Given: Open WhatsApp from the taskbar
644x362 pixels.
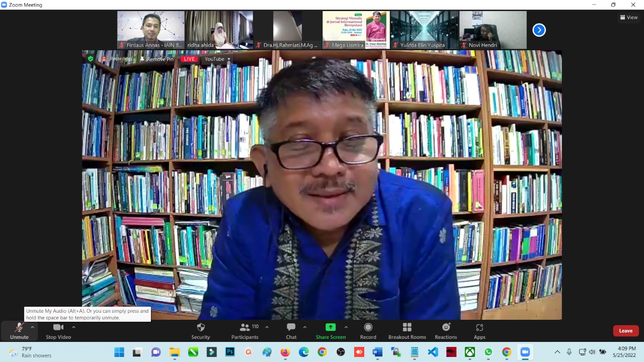Looking at the screenshot, I should pos(488,352).
